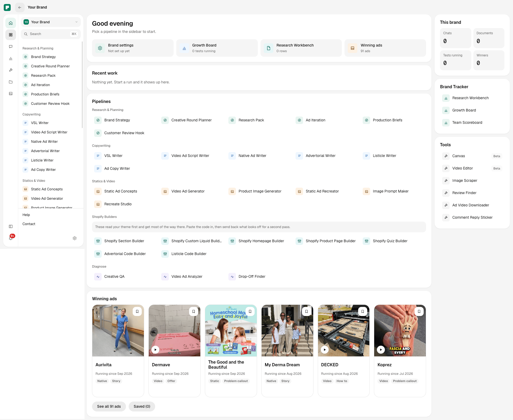Open Creative QA diagnose tool
Screen dimensions: 513x420
125,277
